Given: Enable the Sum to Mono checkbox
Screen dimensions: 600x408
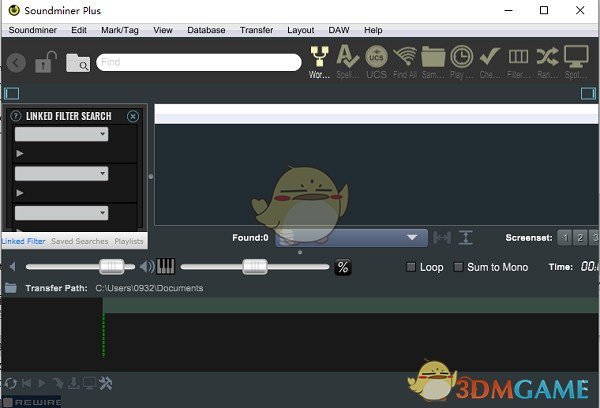Looking at the screenshot, I should pos(458,267).
